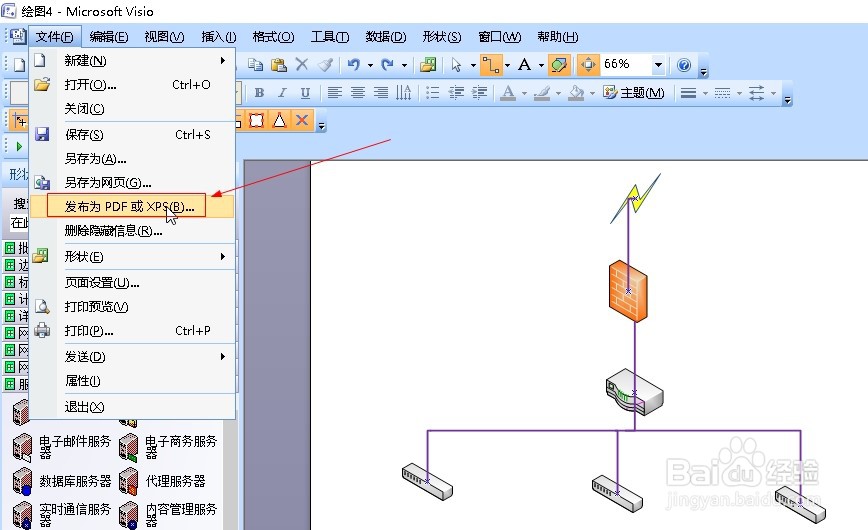
Task: Choose 保存(S) in File menu
Action: click(133, 135)
